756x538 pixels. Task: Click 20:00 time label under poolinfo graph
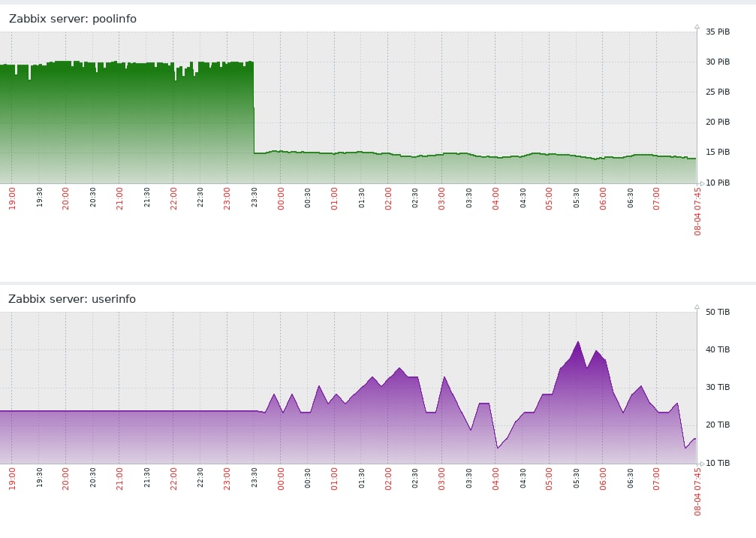coord(65,199)
